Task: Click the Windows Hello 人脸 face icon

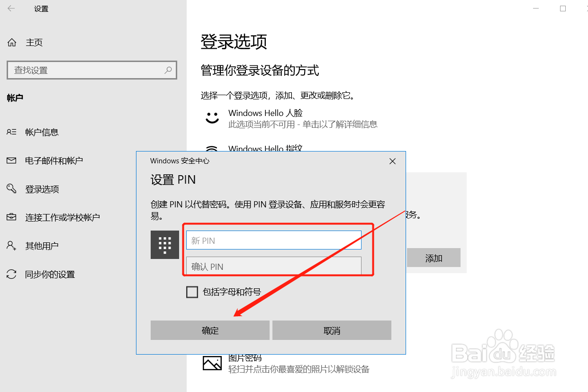Action: click(212, 117)
